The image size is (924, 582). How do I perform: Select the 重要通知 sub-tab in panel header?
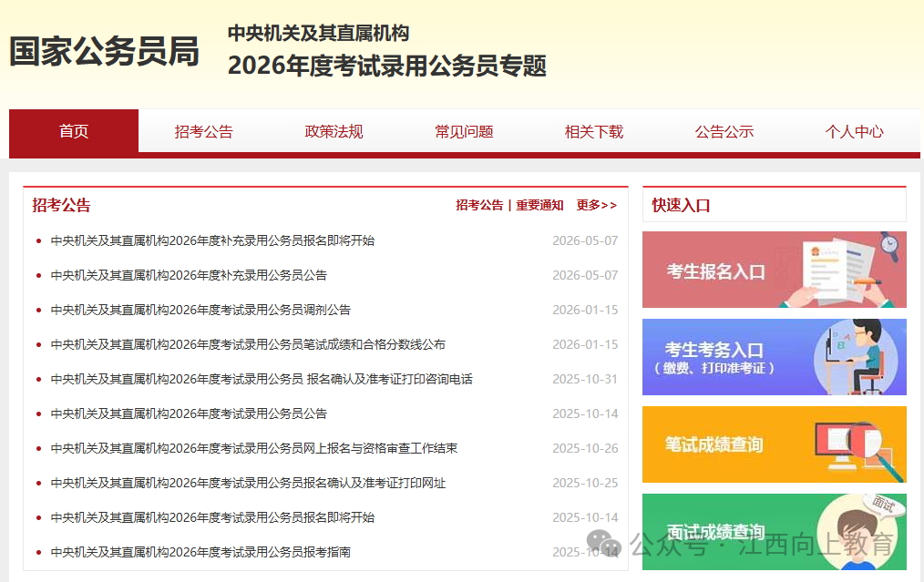click(x=539, y=205)
